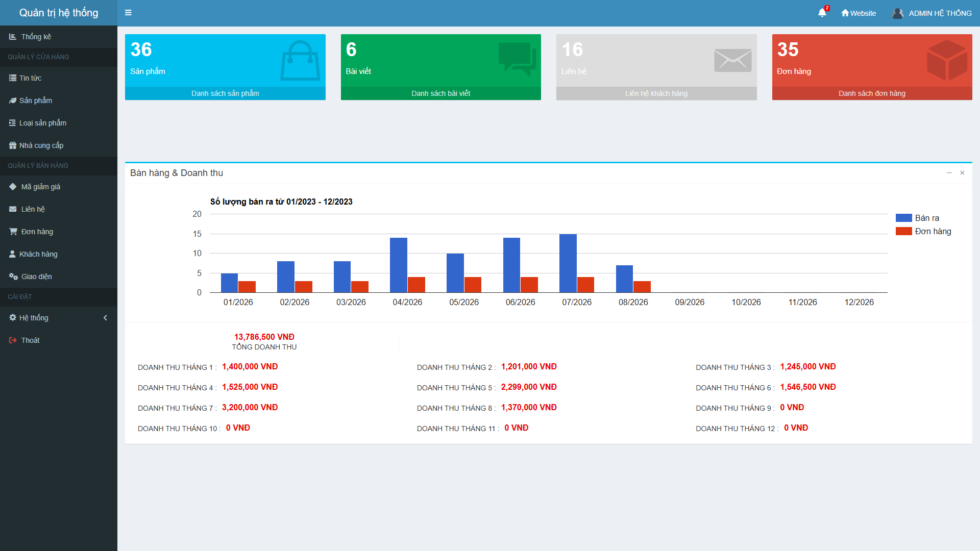Click the 35 count on Đơn hàng card

[788, 49]
